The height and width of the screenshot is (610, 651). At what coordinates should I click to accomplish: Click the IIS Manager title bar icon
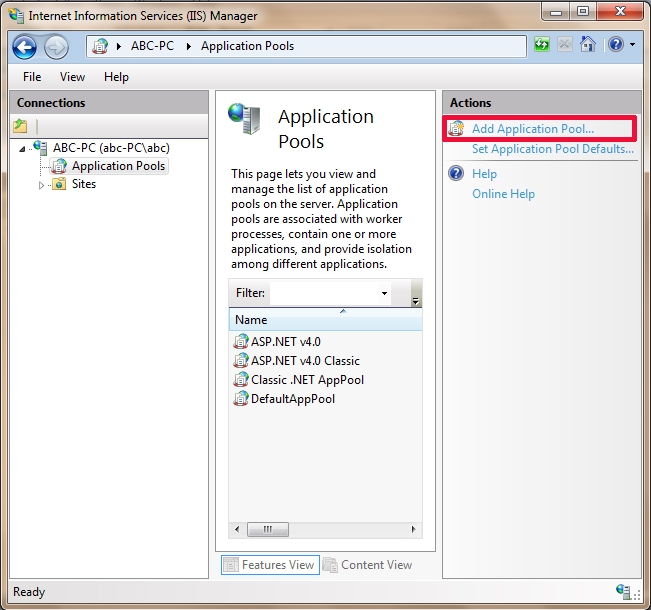click(x=16, y=15)
